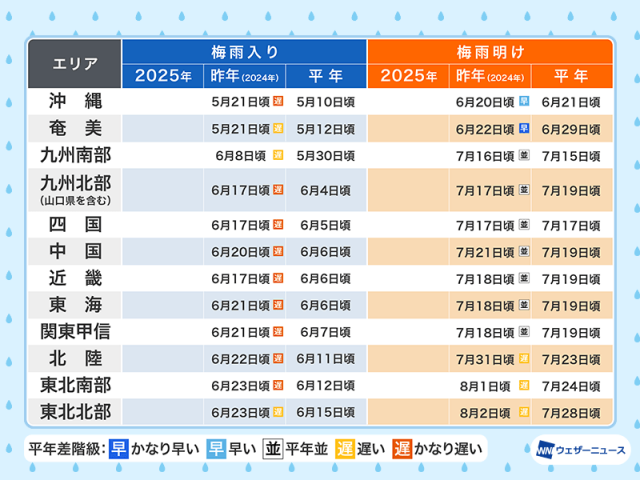Viewport: 640px width, 480px height.
Task: Click the 四国 area row label
Action: (x=75, y=225)
